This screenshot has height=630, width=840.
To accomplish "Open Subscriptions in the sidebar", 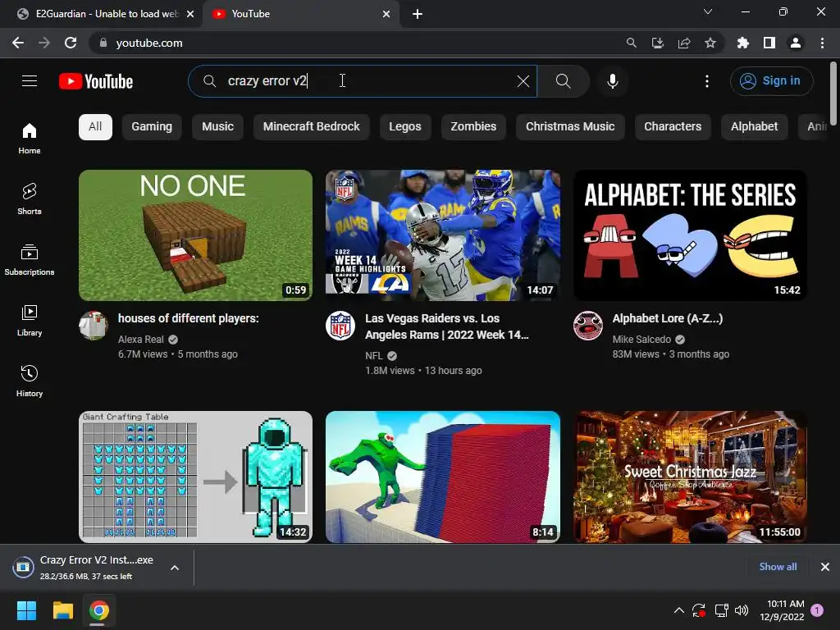I will pyautogui.click(x=30, y=259).
